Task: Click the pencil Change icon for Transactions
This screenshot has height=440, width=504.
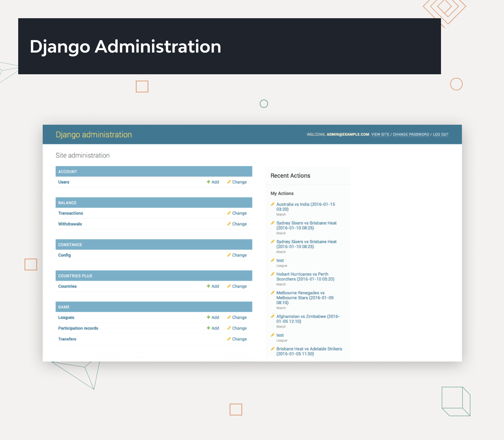Action: [x=229, y=213]
